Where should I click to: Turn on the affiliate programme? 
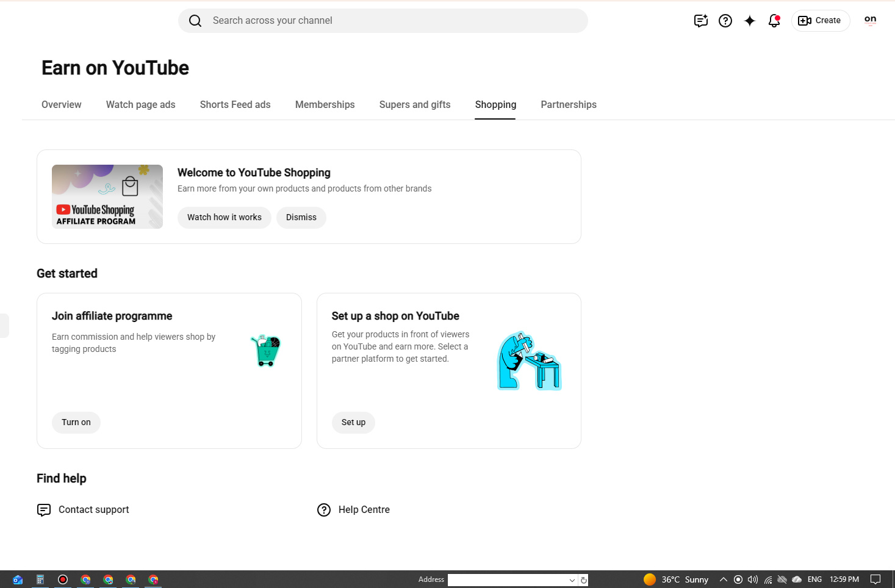point(76,423)
